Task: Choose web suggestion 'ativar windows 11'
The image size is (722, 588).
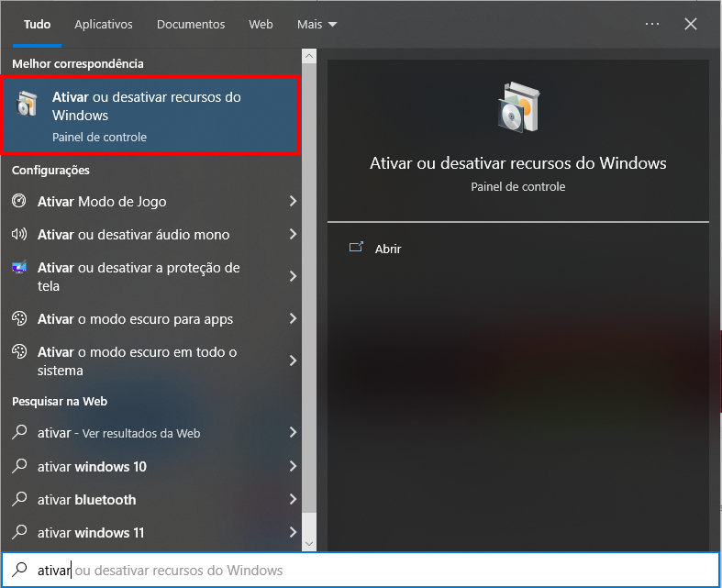Action: [x=151, y=532]
